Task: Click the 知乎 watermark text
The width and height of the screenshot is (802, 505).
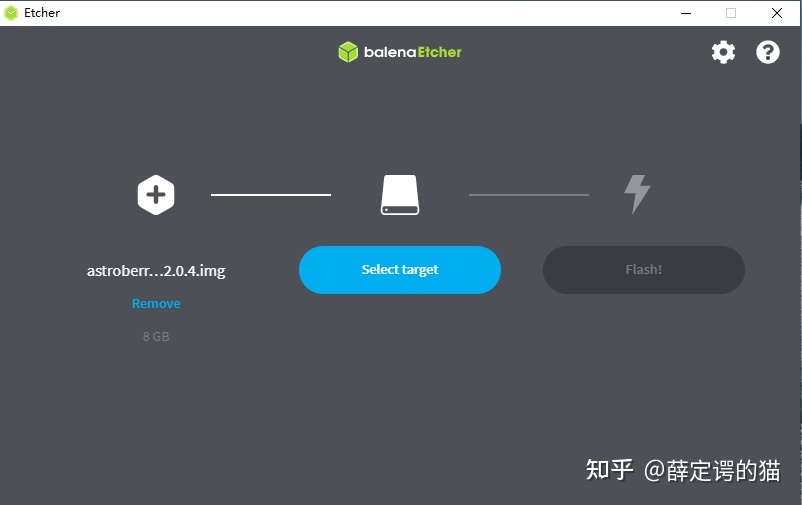Action: click(609, 470)
